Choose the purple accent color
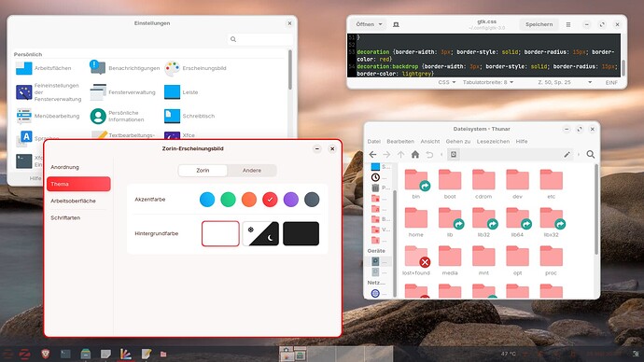644x362 pixels. (291, 200)
